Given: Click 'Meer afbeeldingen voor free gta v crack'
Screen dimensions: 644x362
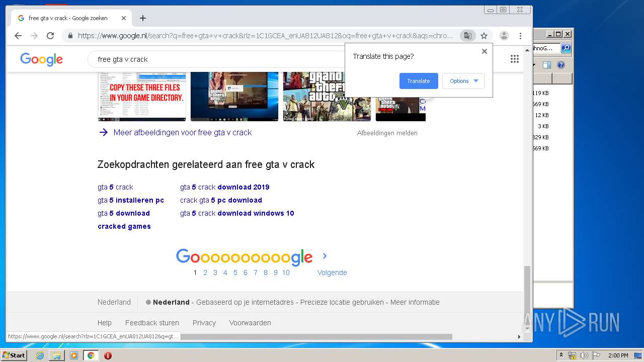Looking at the screenshot, I should pyautogui.click(x=183, y=133).
